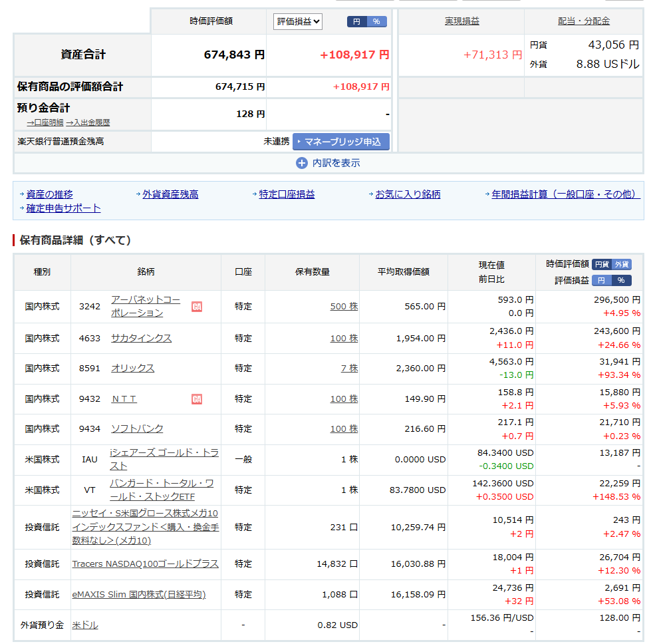Click 100 株 quantity for NTT
The width and height of the screenshot is (649, 644).
point(344,399)
